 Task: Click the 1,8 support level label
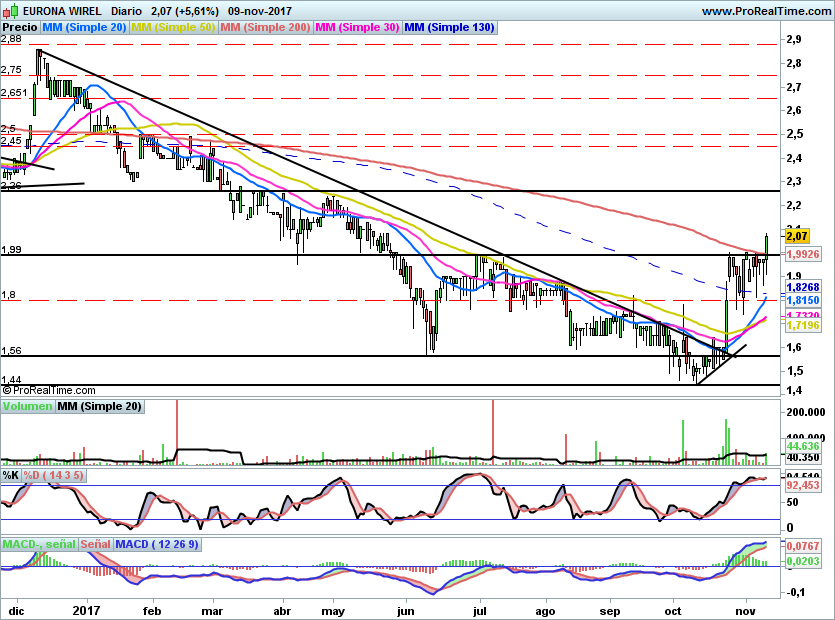8,295
